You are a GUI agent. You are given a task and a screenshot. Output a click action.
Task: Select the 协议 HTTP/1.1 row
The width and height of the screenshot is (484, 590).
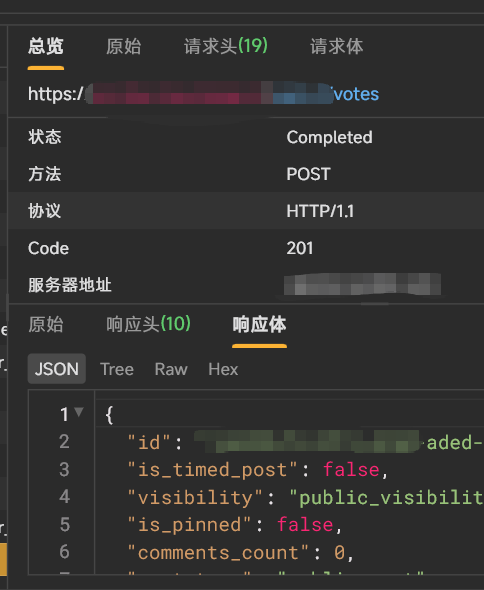tap(246, 211)
